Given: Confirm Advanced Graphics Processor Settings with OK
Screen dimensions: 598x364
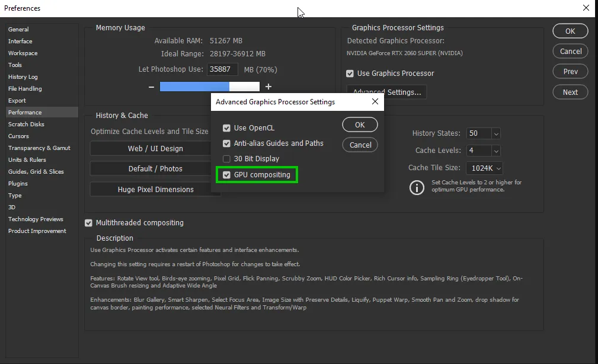Looking at the screenshot, I should pyautogui.click(x=360, y=124).
